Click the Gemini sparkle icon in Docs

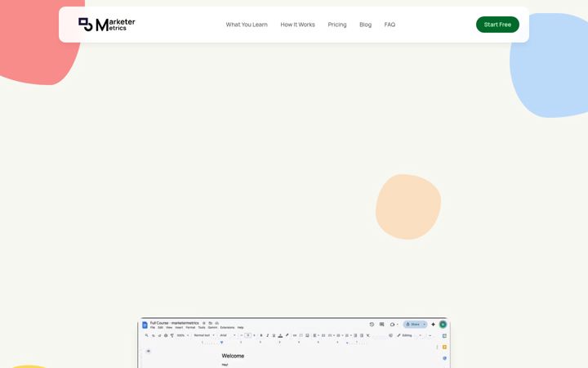(433, 325)
